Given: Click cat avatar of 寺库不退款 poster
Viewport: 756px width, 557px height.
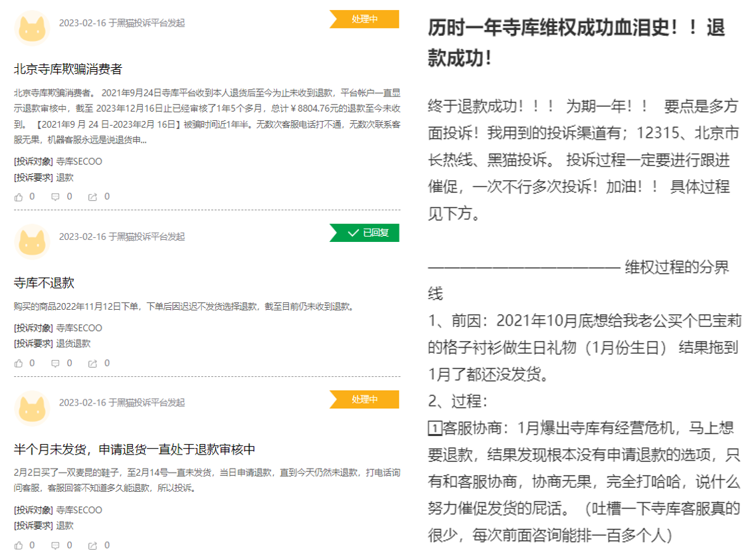Looking at the screenshot, I should click(x=32, y=241).
